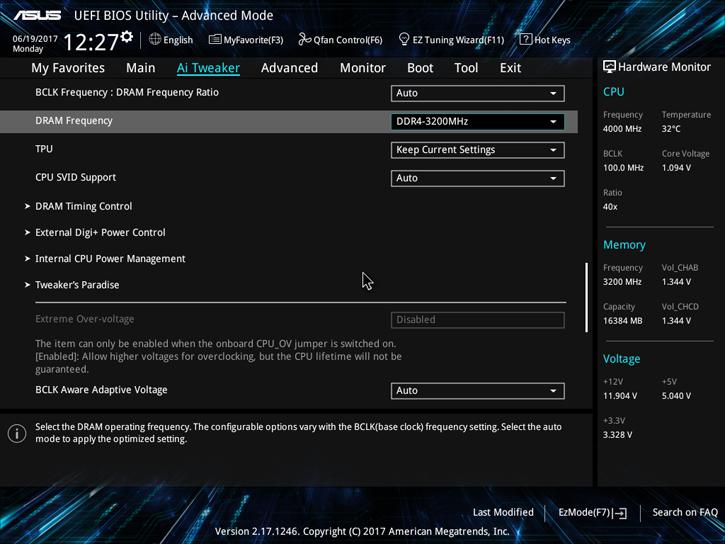Open the Advanced tab

coord(289,68)
